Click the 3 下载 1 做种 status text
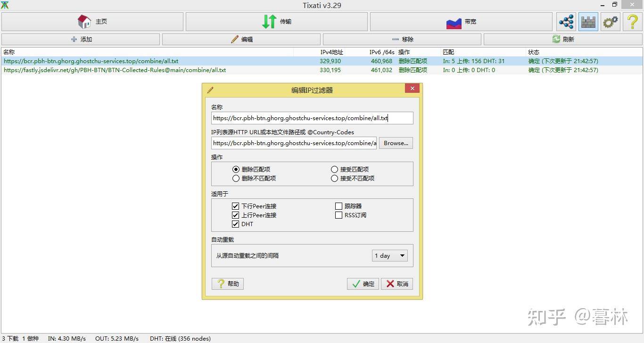The height and width of the screenshot is (343, 644). (x=20, y=338)
